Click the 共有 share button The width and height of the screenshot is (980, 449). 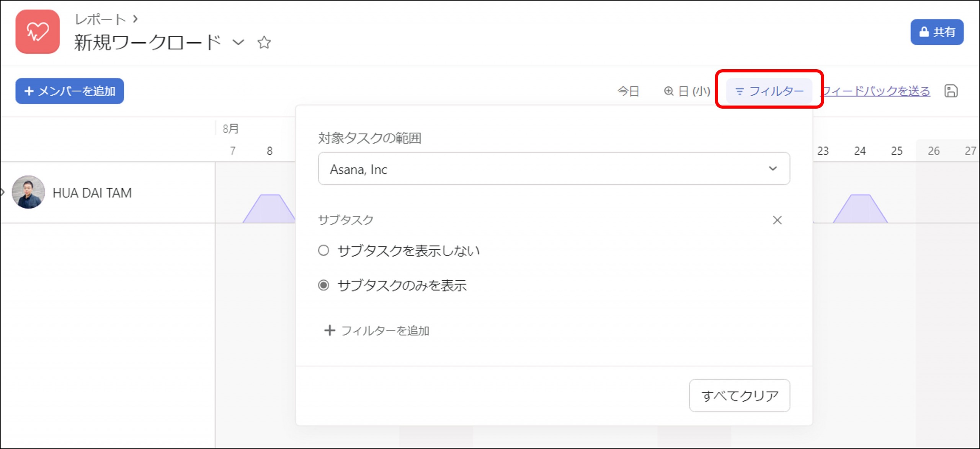[937, 32]
